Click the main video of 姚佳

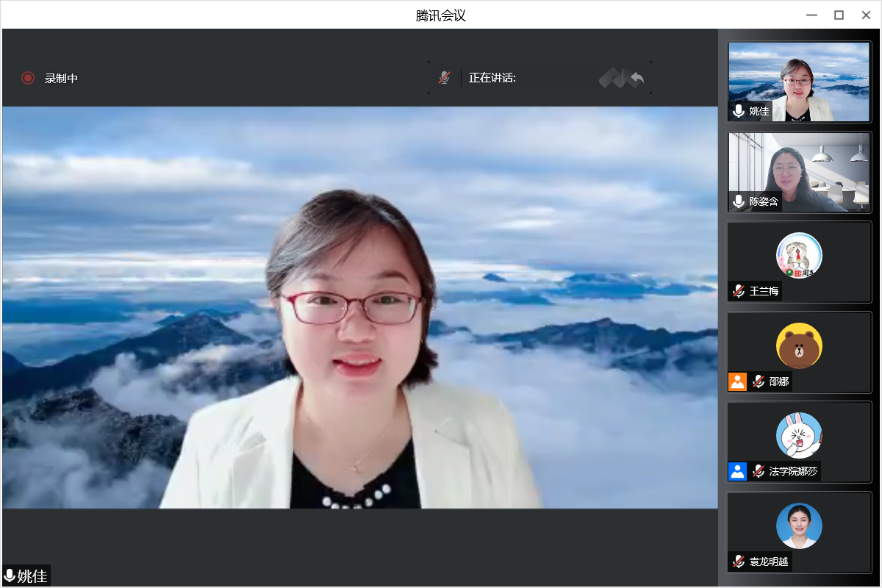pos(359,307)
